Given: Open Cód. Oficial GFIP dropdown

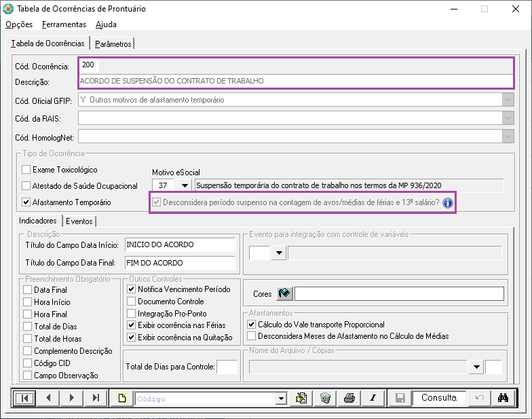Looking at the screenshot, I should click(508, 100).
